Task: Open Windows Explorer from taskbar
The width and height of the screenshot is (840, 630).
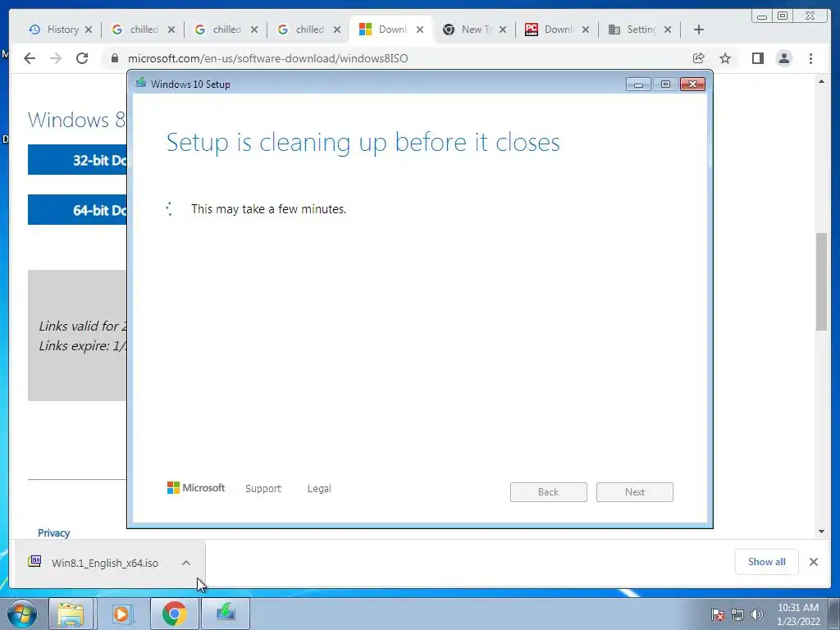Action: tap(71, 614)
